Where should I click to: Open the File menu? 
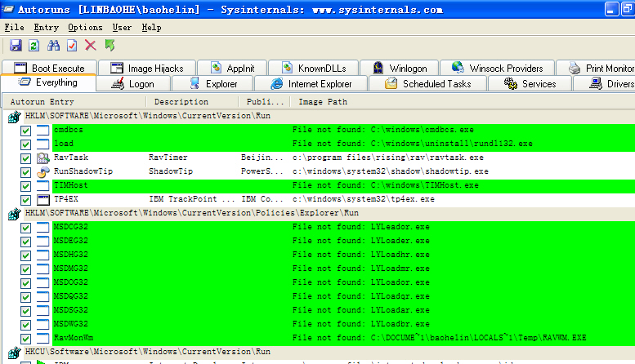point(14,27)
